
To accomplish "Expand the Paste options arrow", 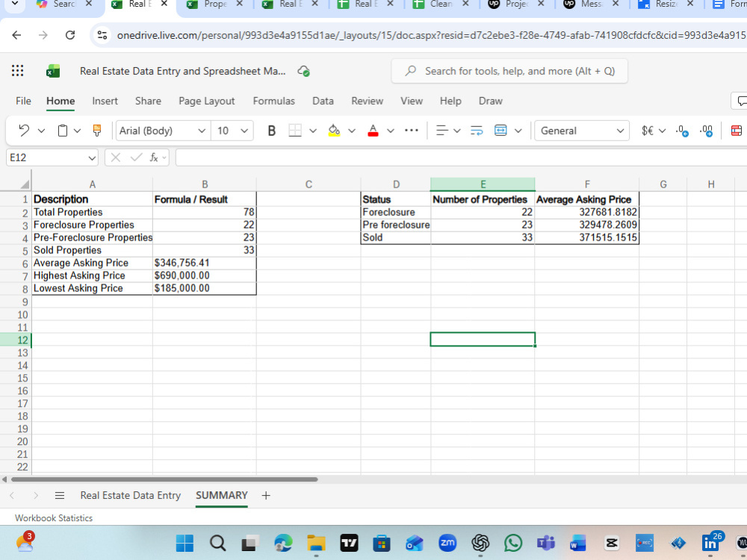I will (77, 131).
